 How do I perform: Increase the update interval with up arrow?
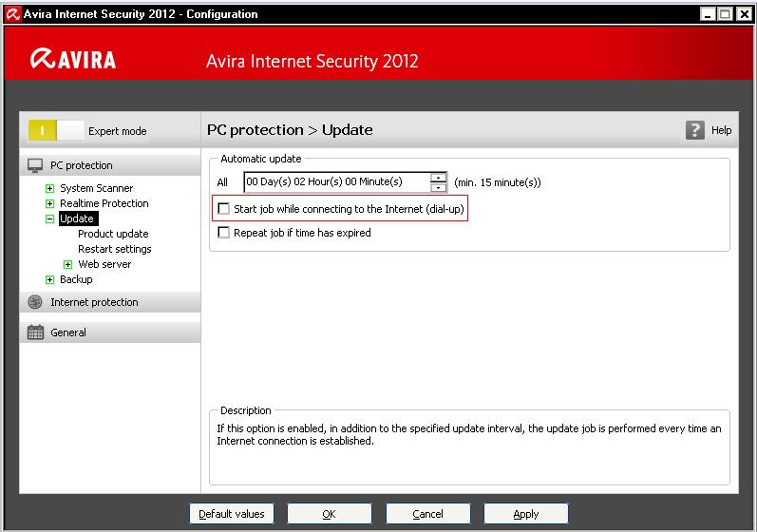[438, 177]
